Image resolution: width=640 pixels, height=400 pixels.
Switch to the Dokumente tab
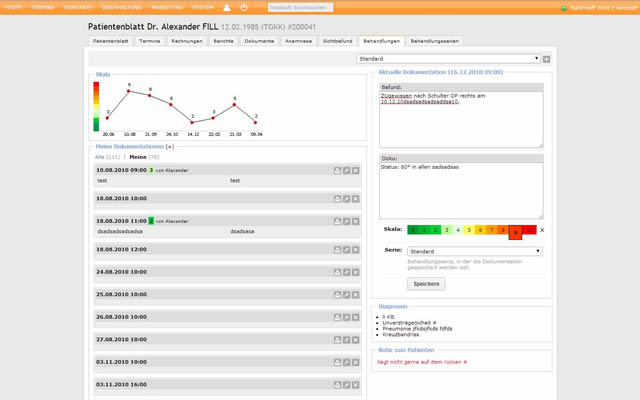pyautogui.click(x=259, y=41)
